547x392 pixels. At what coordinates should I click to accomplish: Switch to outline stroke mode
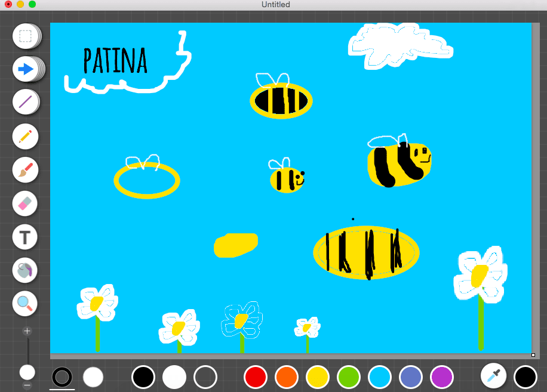click(x=62, y=376)
